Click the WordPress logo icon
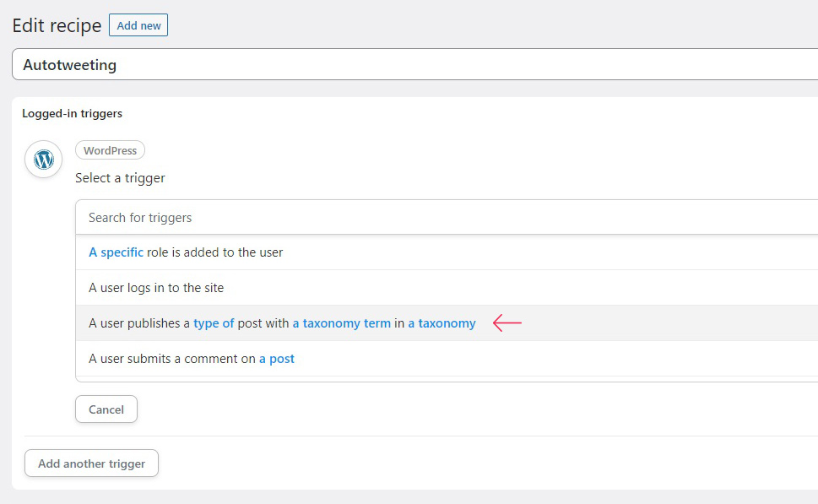818x504 pixels. tap(43, 159)
